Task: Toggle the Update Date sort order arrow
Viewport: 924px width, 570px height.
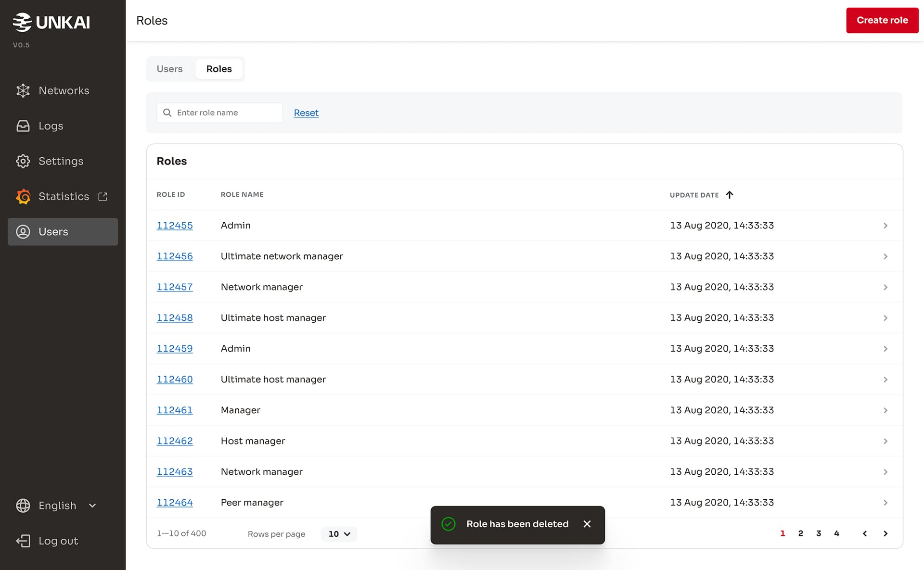Action: (730, 195)
